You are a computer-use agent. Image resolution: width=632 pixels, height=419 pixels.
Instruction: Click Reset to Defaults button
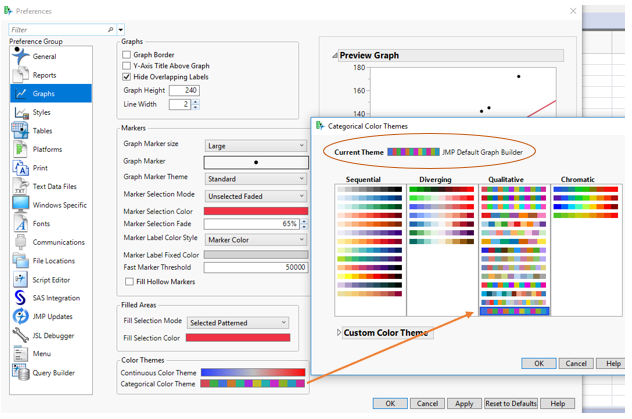point(511,403)
